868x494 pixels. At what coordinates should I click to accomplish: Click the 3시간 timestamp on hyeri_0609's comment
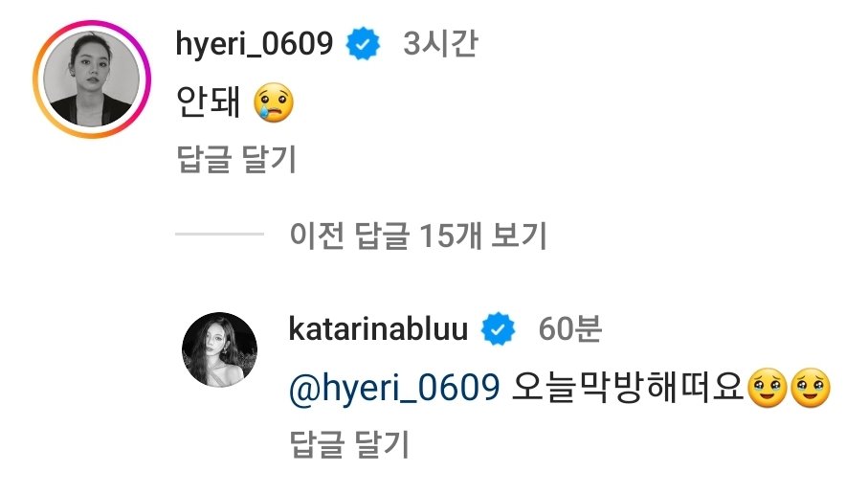(x=440, y=44)
